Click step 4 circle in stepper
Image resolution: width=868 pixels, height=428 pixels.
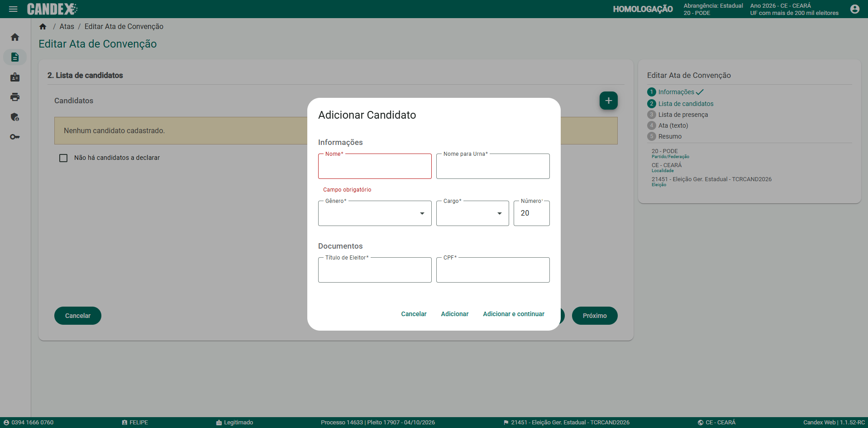(652, 125)
